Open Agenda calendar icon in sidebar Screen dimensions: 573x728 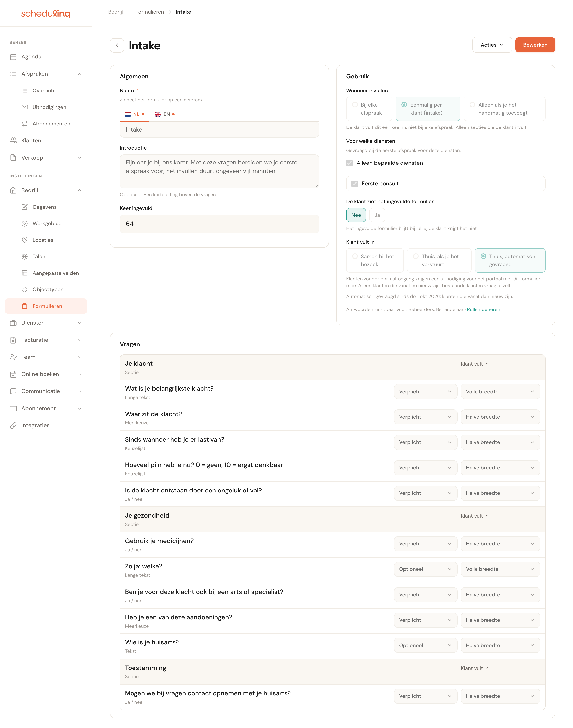13,57
